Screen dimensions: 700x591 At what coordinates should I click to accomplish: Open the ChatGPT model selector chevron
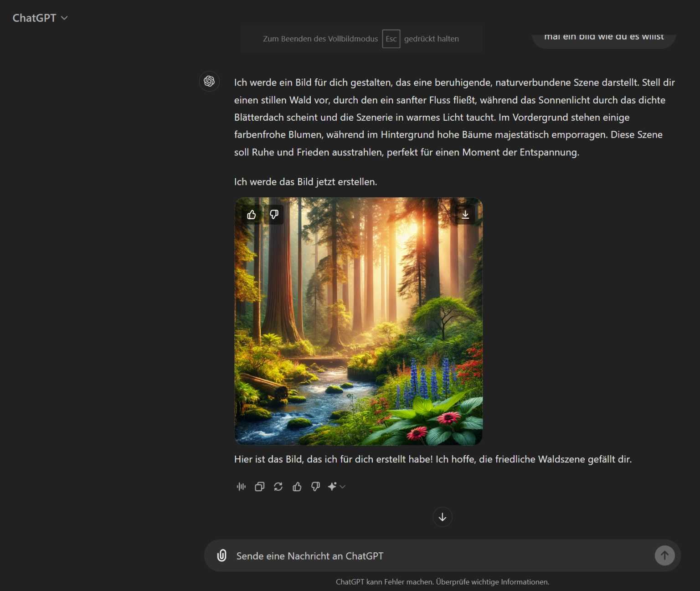point(64,18)
